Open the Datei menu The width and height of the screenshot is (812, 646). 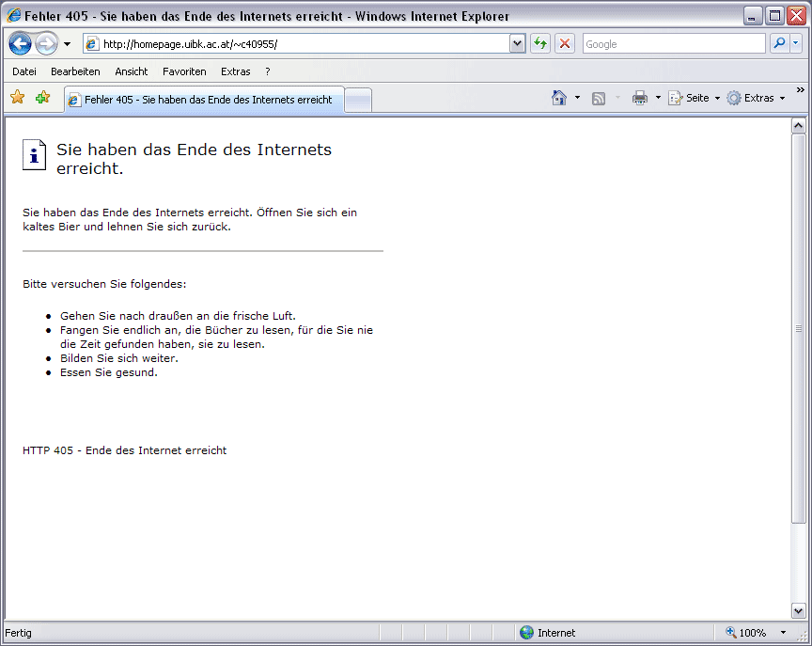[x=24, y=71]
